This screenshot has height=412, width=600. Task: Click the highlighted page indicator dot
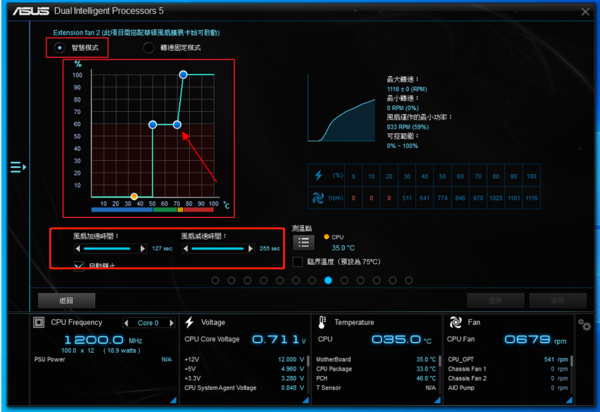coord(327,281)
